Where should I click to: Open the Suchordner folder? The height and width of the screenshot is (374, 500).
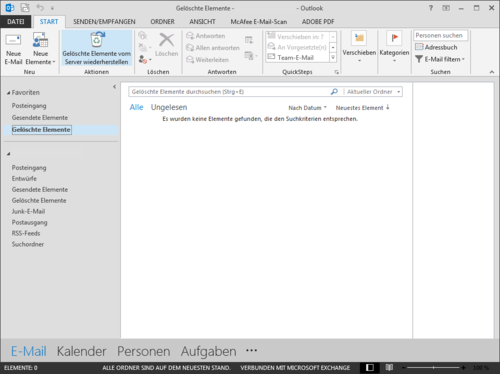[28, 244]
